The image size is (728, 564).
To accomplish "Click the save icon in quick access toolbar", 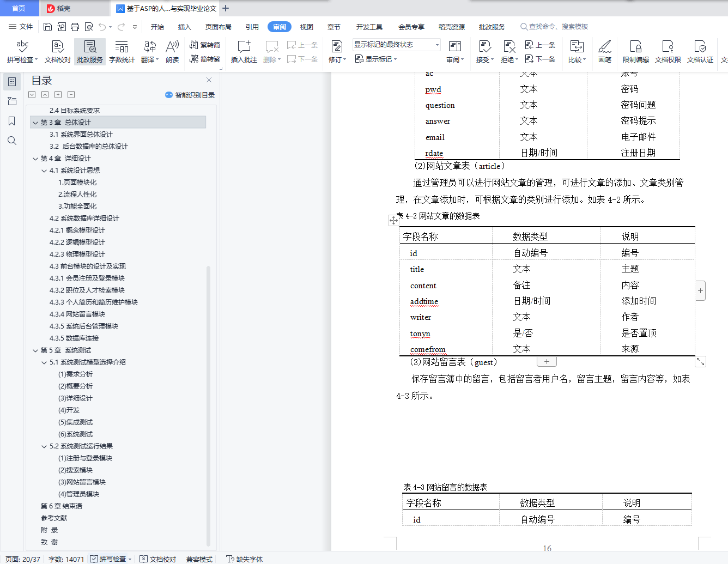I will 47,27.
